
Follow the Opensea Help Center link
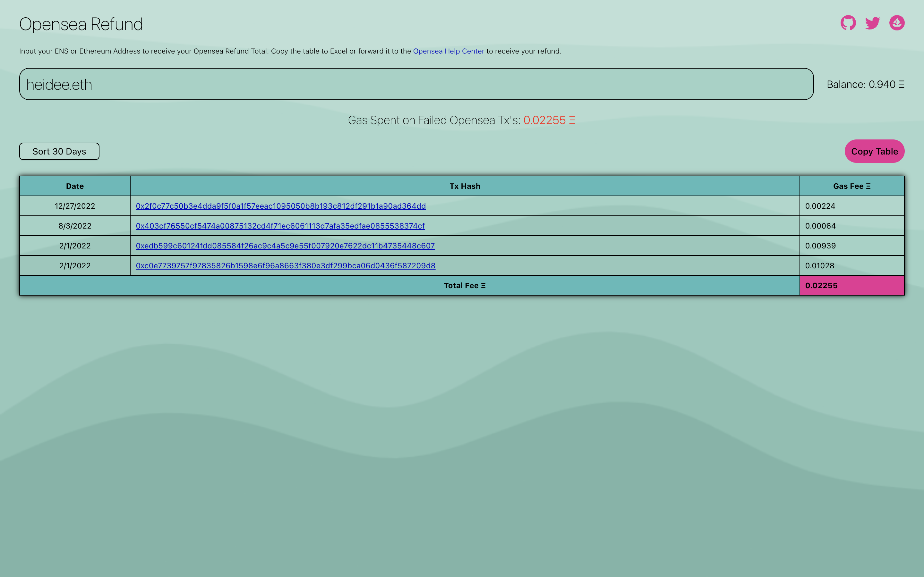click(x=448, y=51)
